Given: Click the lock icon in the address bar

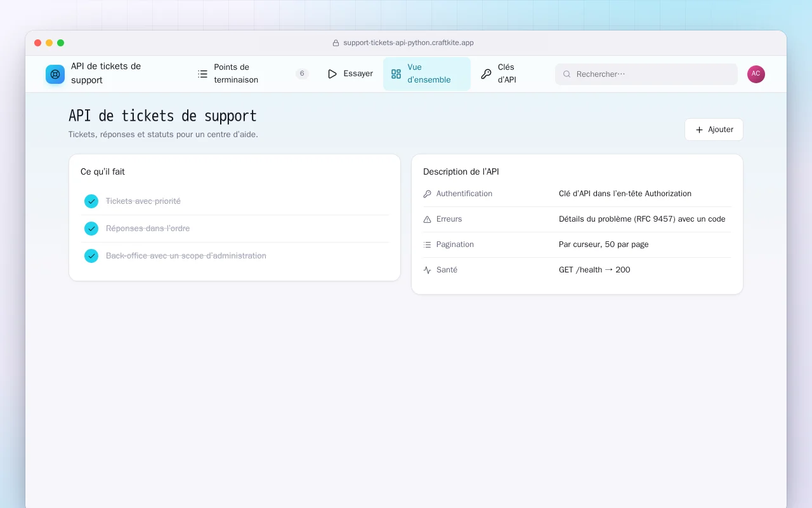Looking at the screenshot, I should pos(336,43).
